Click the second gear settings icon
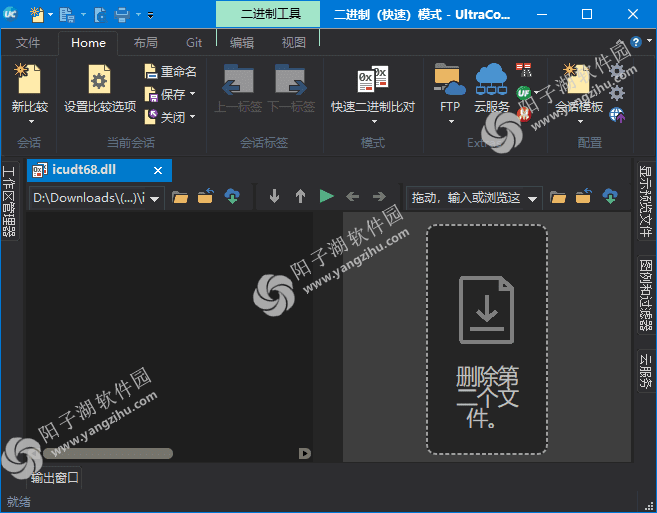The image size is (657, 513). 617,93
